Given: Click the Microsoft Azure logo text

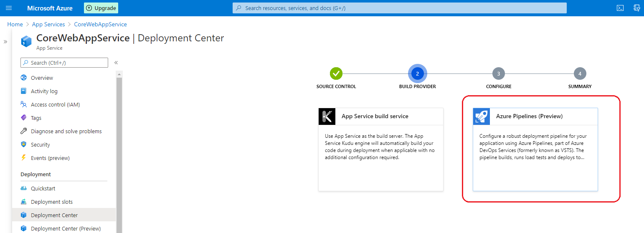Looking at the screenshot, I should (50, 8).
